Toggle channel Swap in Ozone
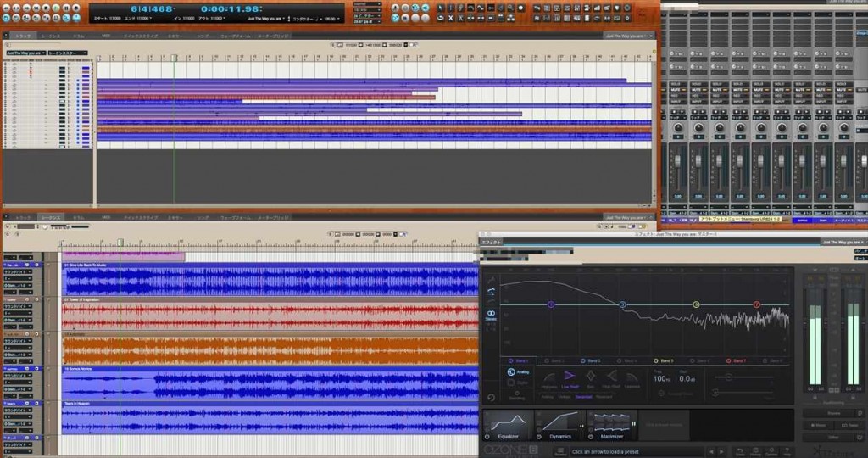The image size is (868, 458). [849, 425]
